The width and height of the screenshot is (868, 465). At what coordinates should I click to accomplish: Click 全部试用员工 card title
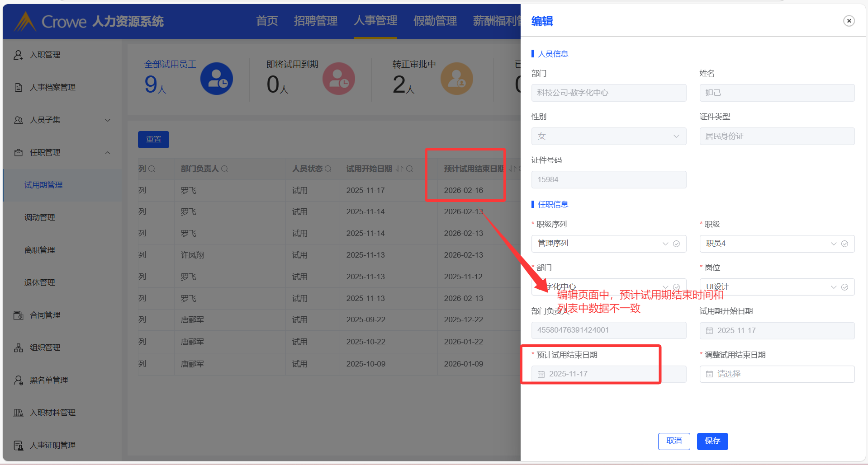[x=170, y=65]
